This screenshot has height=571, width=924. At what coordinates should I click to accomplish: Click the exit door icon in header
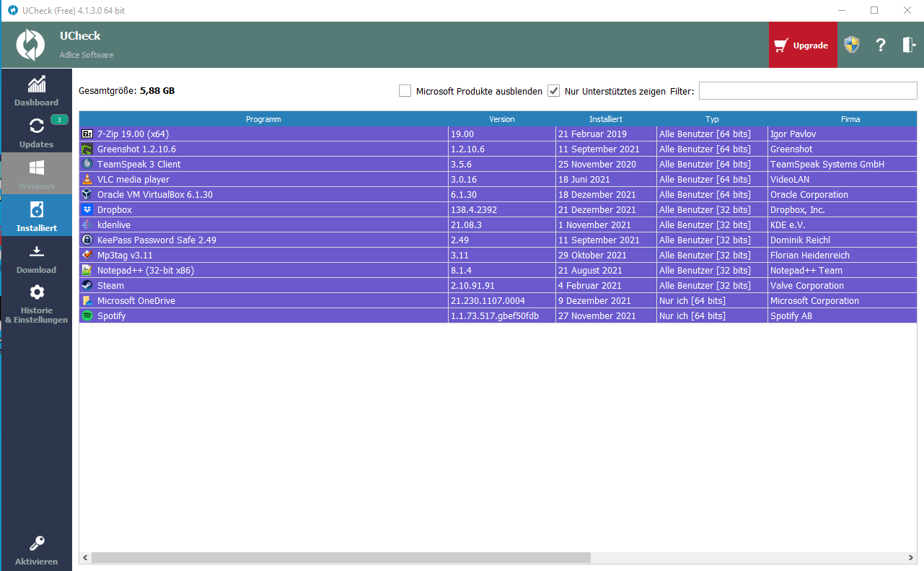pos(908,45)
